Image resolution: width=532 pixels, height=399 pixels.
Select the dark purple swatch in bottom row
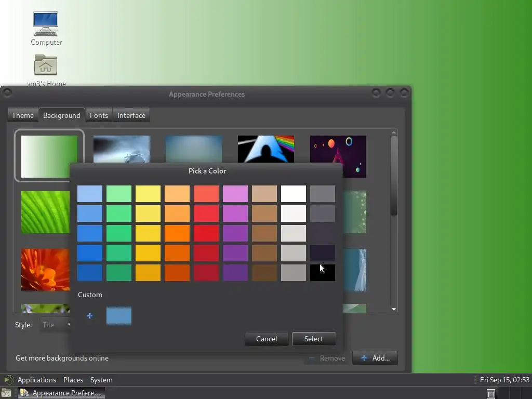point(235,273)
